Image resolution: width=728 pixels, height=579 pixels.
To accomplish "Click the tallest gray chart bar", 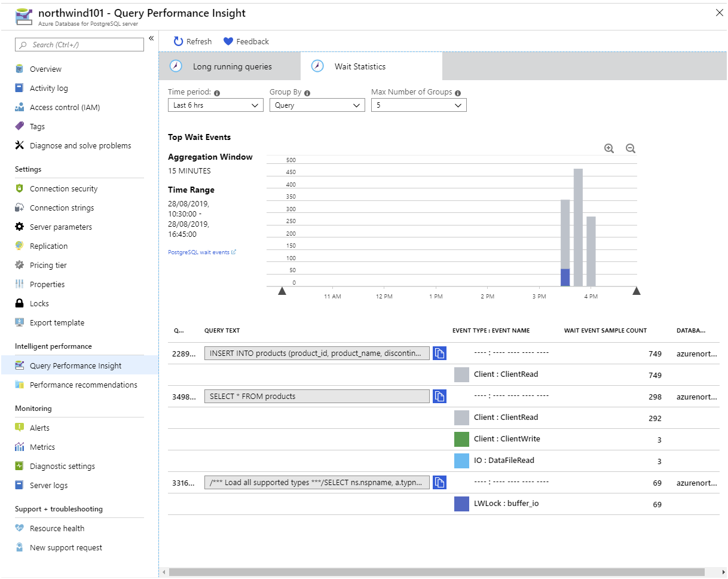I will click(x=578, y=227).
